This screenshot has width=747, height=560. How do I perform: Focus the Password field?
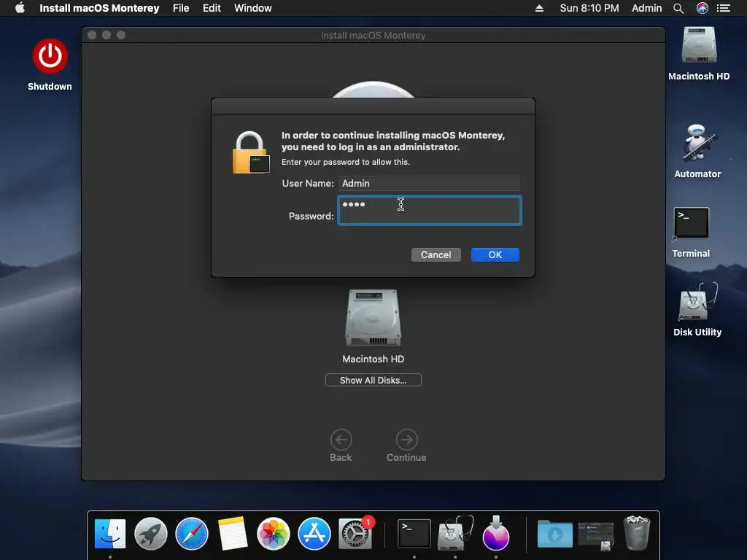point(429,211)
